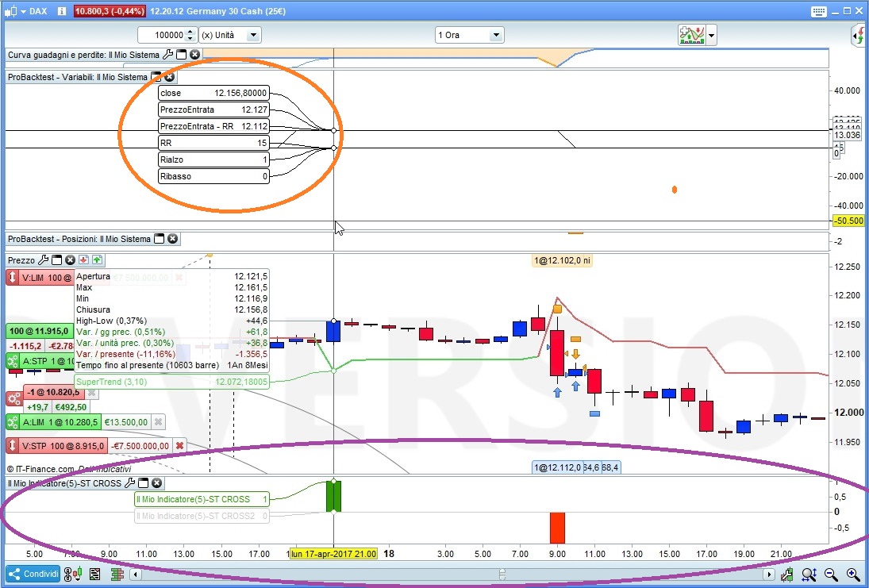This screenshot has width=869, height=588.
Task: Click the trading mode icon left of zoom tools
Action: (x=787, y=575)
